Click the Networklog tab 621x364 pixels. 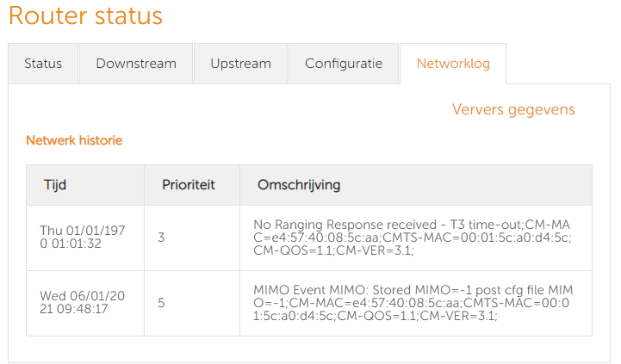(452, 64)
